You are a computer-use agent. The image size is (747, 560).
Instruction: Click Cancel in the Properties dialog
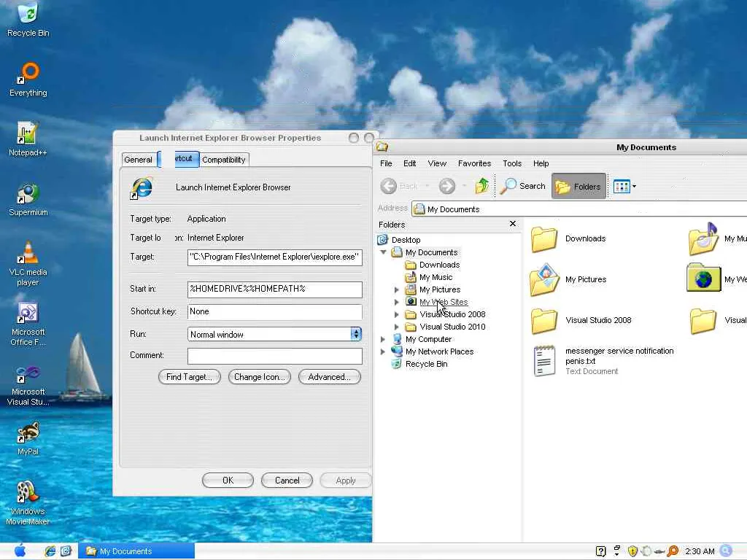(x=287, y=480)
